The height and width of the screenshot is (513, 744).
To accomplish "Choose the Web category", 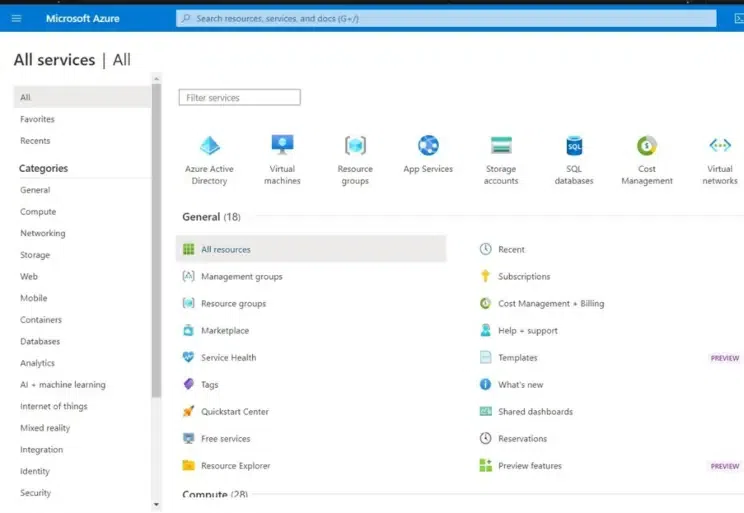I will click(29, 276).
